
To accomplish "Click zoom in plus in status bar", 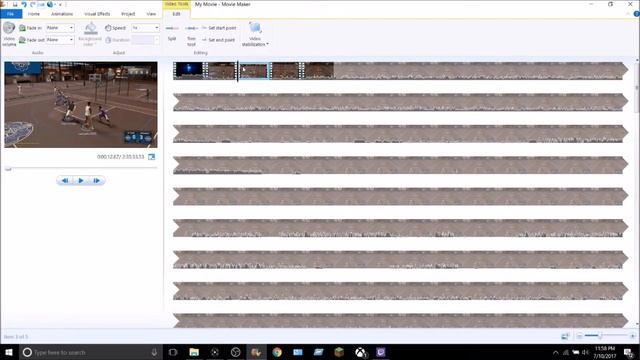I will (x=632, y=336).
